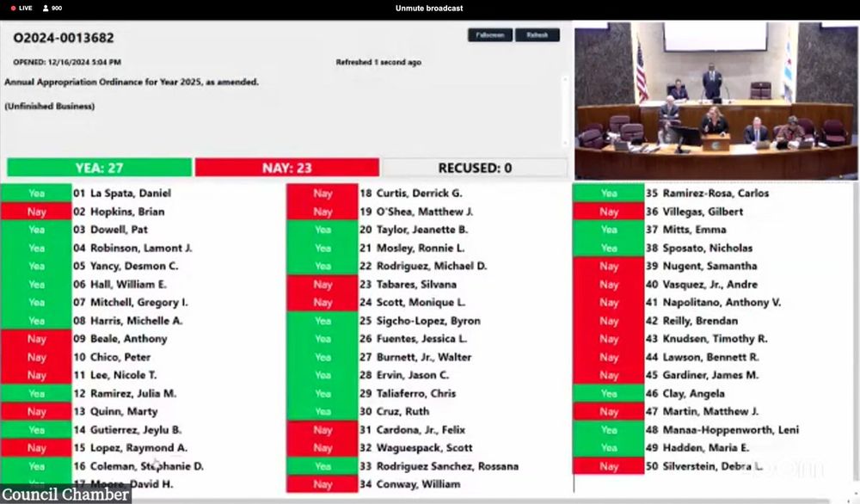Click name 08 Harris, Michelle A.
The image size is (860, 504).
coord(128,321)
